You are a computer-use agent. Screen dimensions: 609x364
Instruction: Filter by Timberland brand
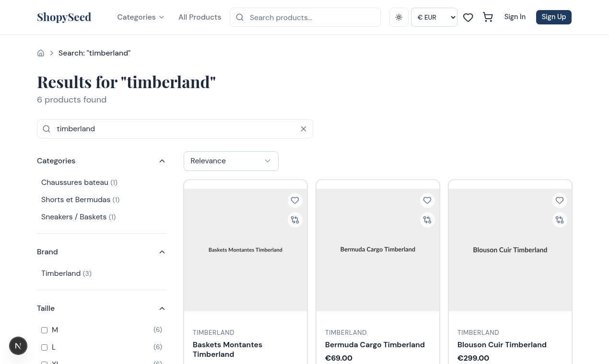tap(66, 273)
